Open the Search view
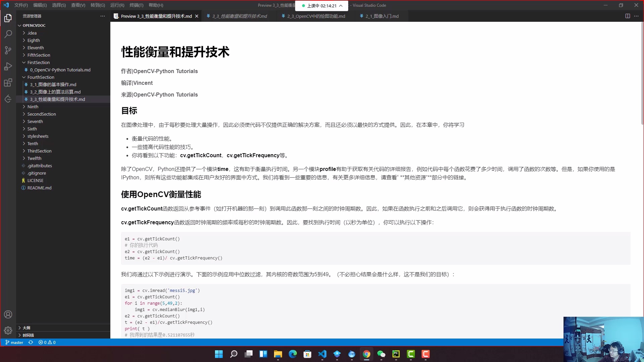This screenshot has width=644, height=362. click(x=8, y=34)
